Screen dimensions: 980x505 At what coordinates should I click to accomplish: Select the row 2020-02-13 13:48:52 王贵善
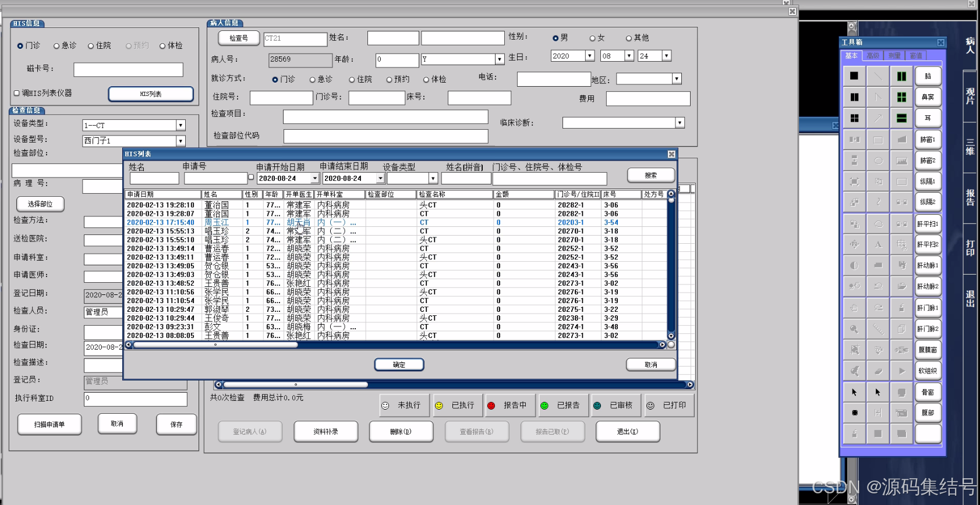(395, 283)
